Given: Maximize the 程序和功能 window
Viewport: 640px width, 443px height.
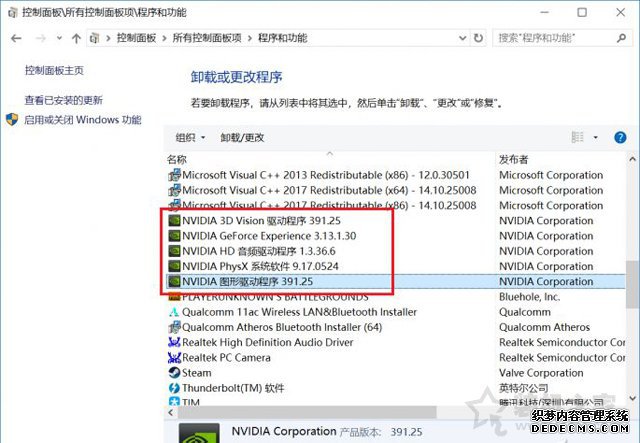Looking at the screenshot, I should point(582,12).
